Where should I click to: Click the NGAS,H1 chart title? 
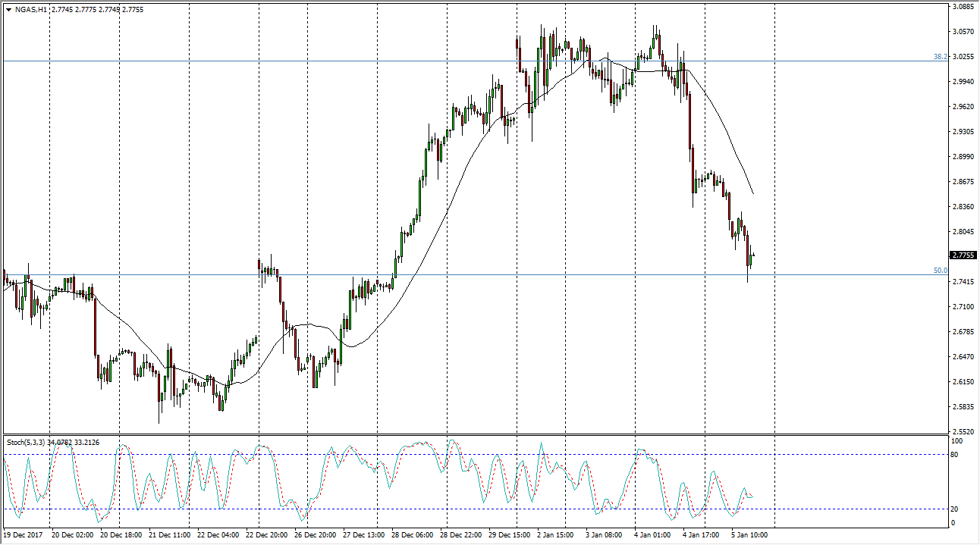click(29, 9)
